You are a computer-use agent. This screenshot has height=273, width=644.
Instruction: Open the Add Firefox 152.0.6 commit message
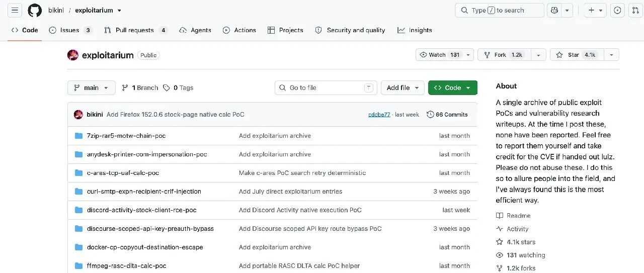pos(176,115)
